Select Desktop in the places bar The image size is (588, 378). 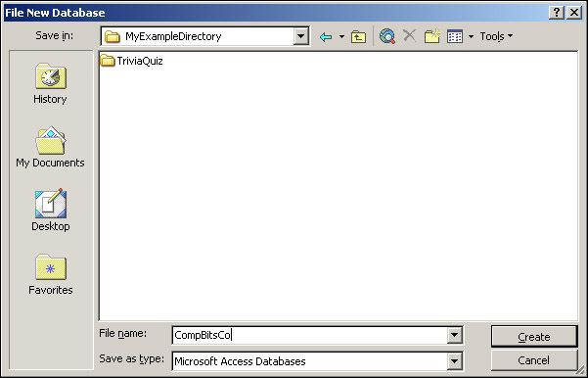pyautogui.click(x=51, y=211)
